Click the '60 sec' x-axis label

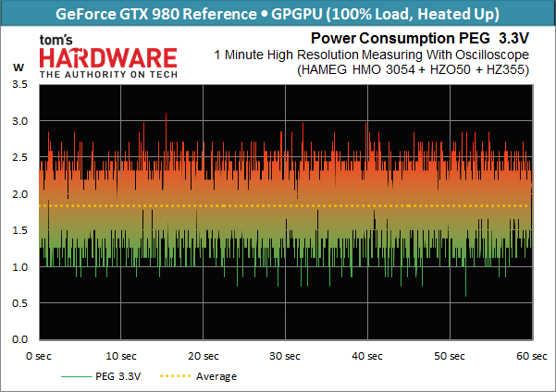[x=532, y=356]
